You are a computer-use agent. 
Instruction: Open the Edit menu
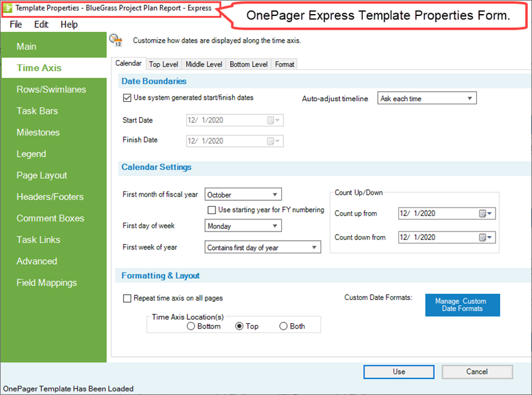coord(41,24)
